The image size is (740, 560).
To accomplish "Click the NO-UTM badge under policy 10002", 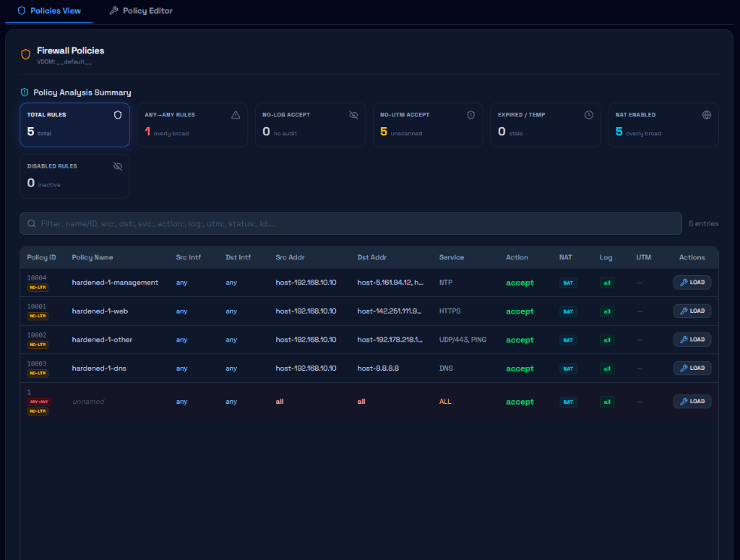I will [38, 345].
